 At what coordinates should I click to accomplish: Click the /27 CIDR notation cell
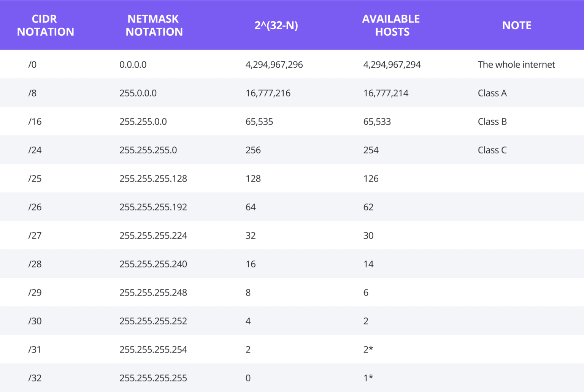(35, 235)
